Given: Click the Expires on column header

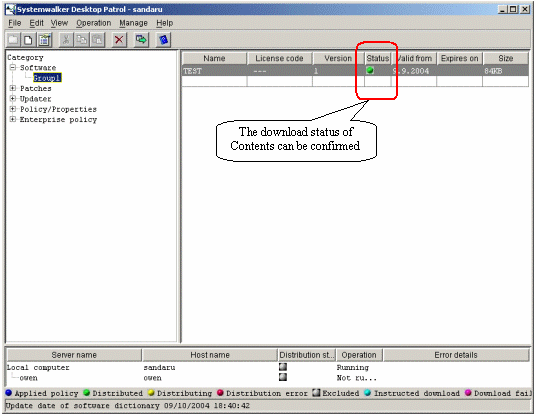Looking at the screenshot, I should (459, 58).
